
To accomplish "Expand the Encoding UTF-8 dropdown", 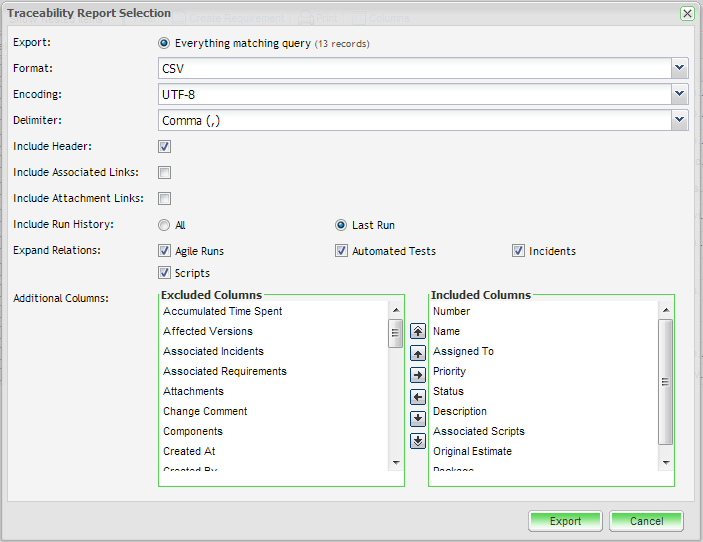I will tap(679, 94).
